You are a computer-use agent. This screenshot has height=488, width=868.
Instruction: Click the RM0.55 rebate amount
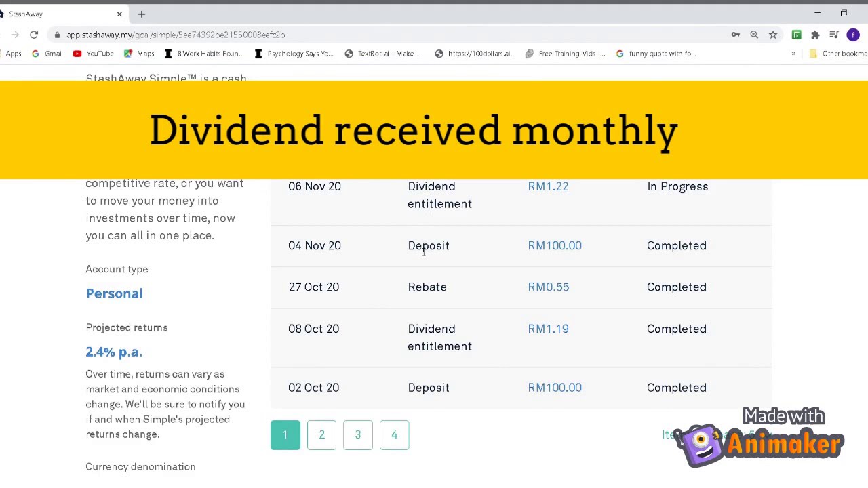pos(549,287)
